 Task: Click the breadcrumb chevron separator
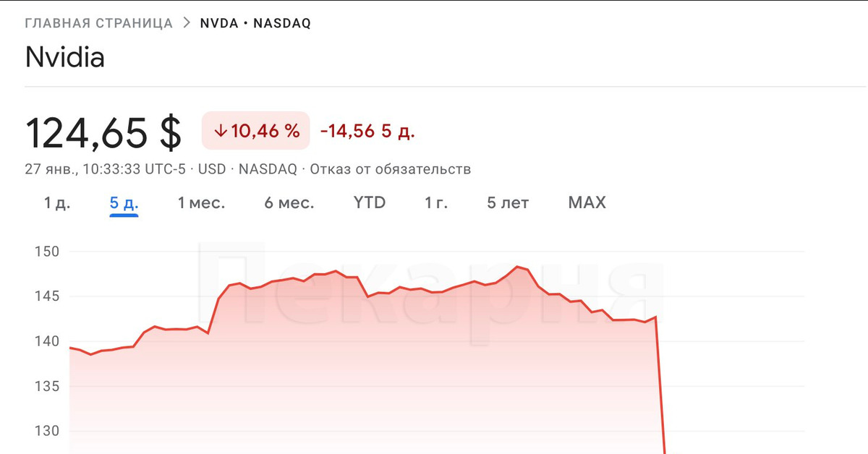coord(187,22)
